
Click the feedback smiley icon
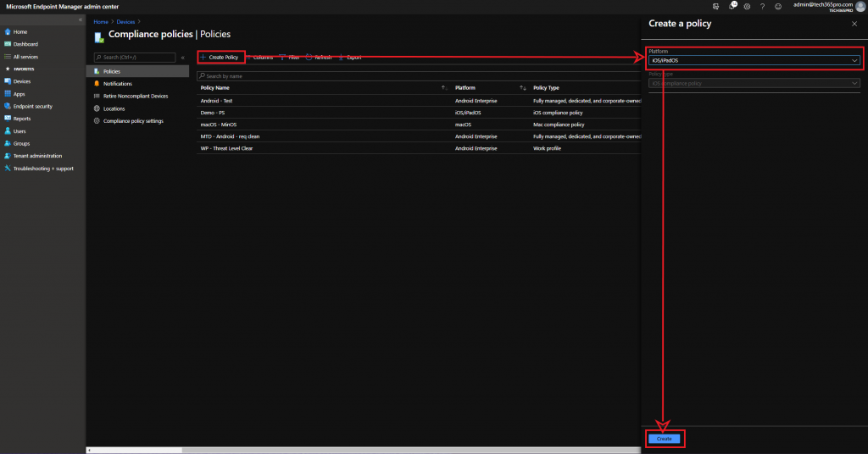(778, 6)
